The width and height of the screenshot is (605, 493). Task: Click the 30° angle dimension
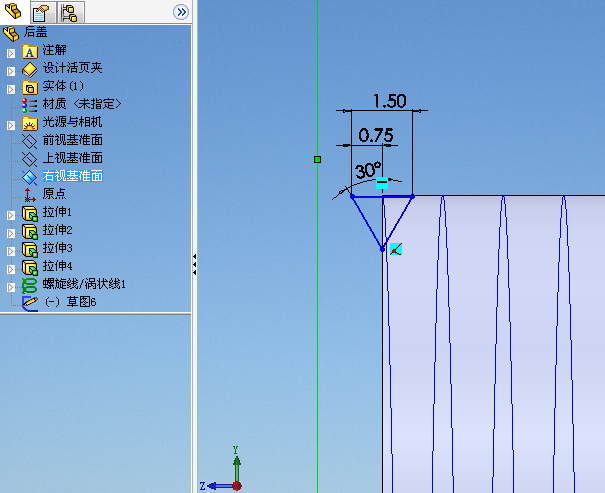pyautogui.click(x=368, y=170)
